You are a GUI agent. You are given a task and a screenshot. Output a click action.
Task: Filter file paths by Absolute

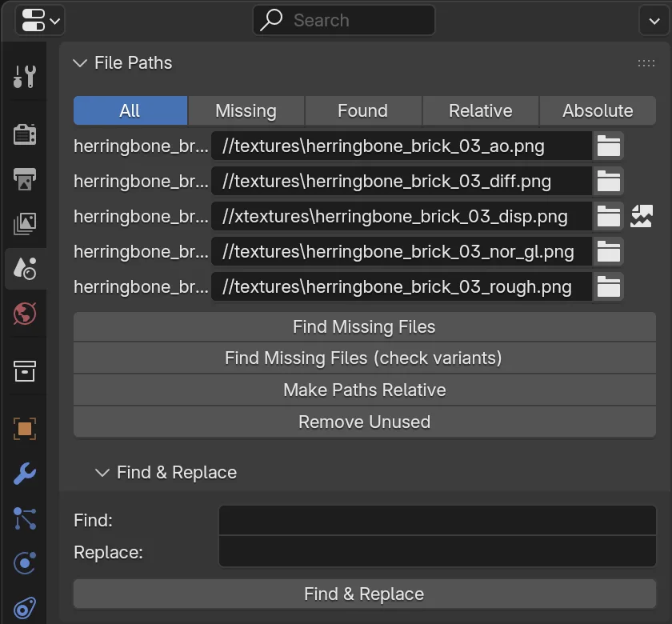coord(598,110)
